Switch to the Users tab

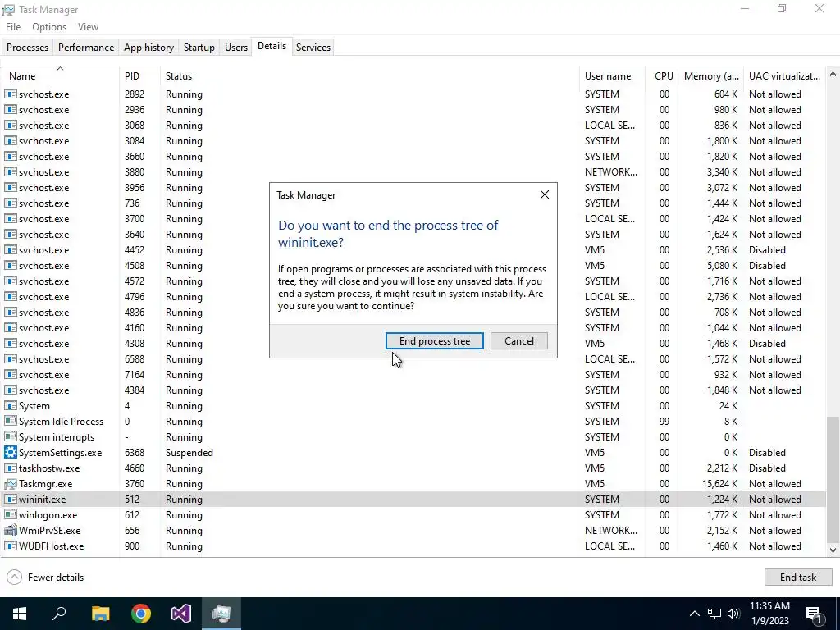pyautogui.click(x=235, y=47)
